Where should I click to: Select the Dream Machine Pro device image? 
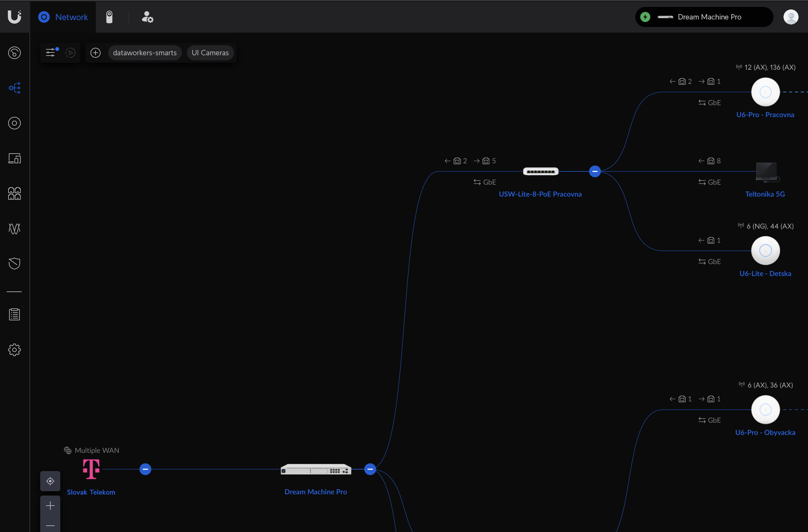[x=316, y=469]
